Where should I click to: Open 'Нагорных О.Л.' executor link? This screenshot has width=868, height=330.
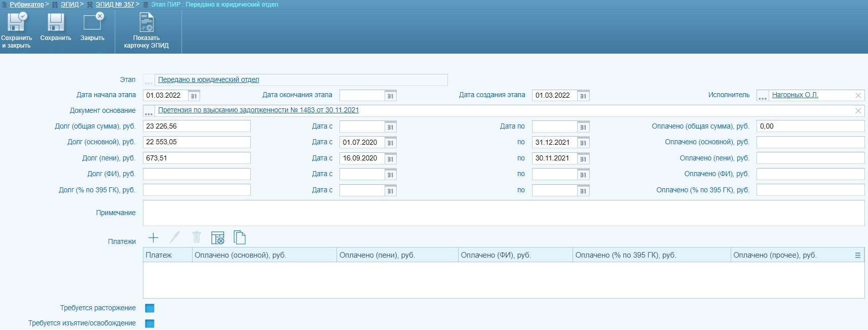point(795,95)
